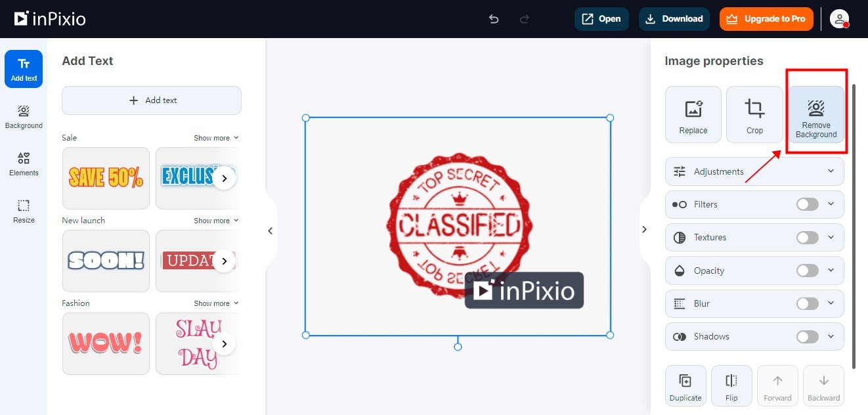This screenshot has height=415, width=868.
Task: Click the redo arrow icon
Action: pos(525,19)
